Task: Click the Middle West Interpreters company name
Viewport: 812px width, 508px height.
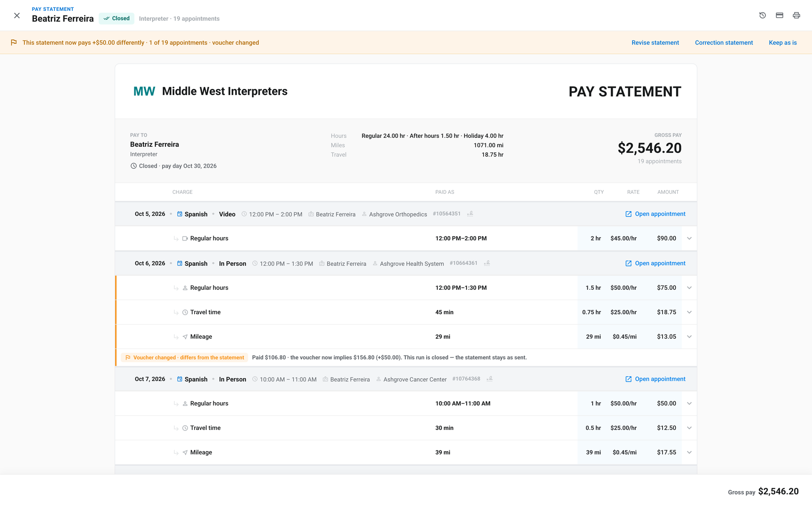Action: [x=225, y=91]
